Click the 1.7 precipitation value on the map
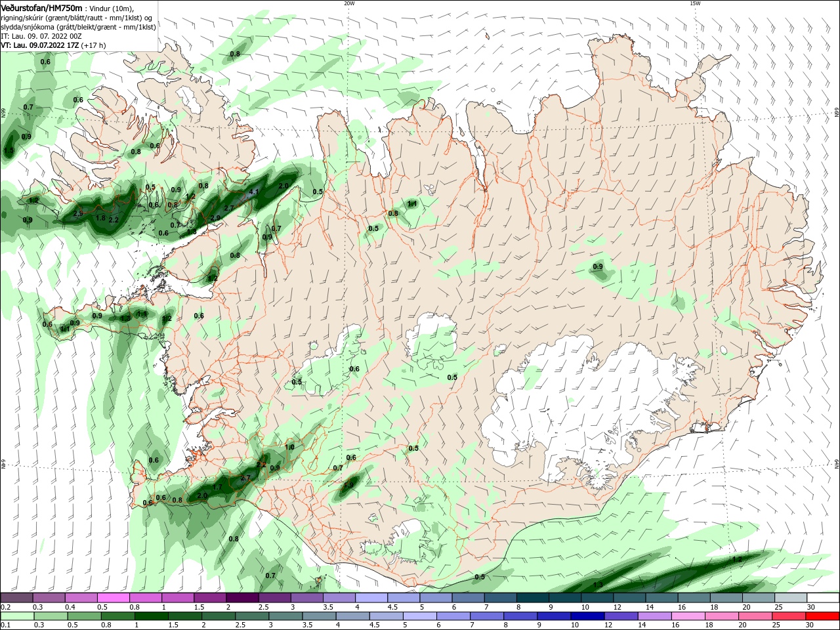Viewport: 840px width, 630px height. (217, 488)
